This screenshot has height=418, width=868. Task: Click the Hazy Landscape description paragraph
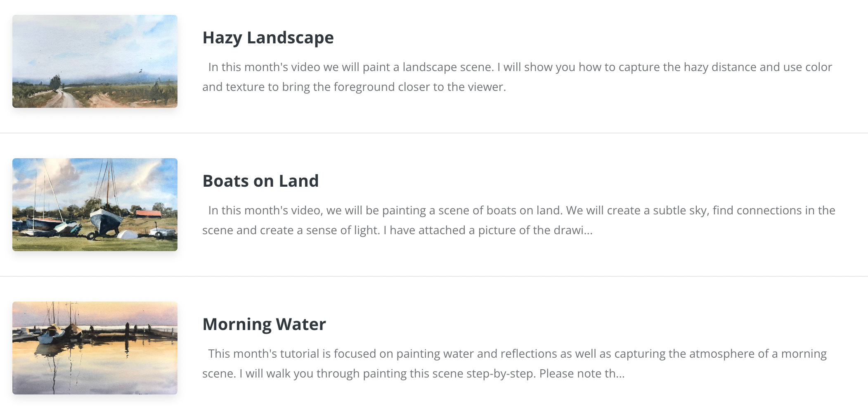pyautogui.click(x=517, y=77)
